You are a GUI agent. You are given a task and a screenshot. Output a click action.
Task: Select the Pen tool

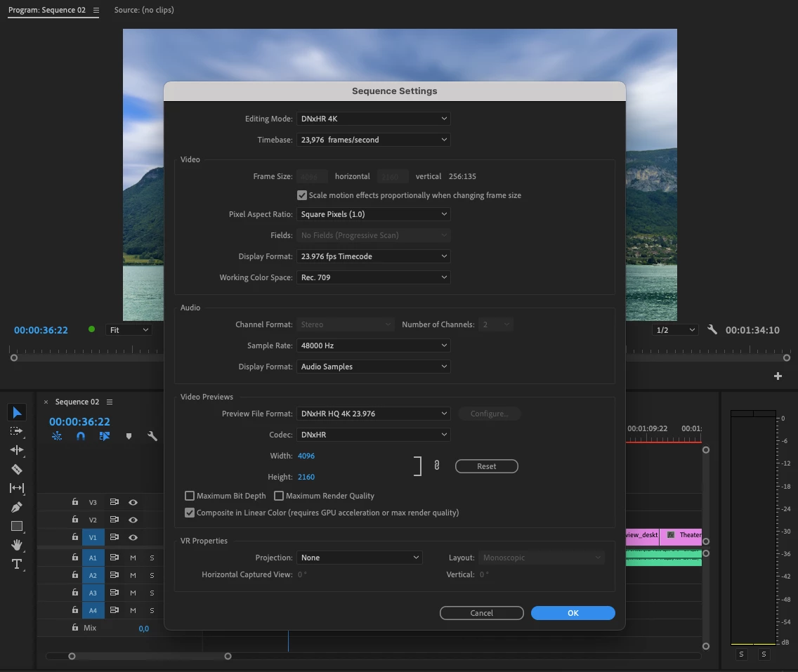[16, 507]
